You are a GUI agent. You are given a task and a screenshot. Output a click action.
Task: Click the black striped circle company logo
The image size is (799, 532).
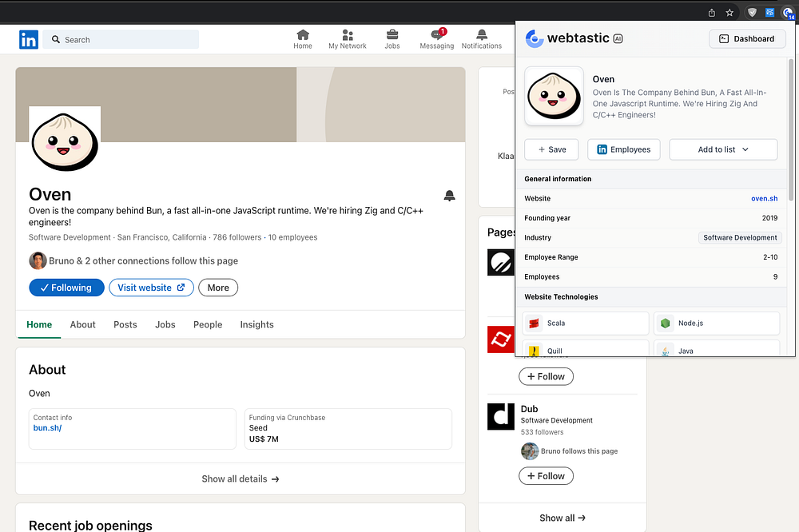pyautogui.click(x=500, y=263)
